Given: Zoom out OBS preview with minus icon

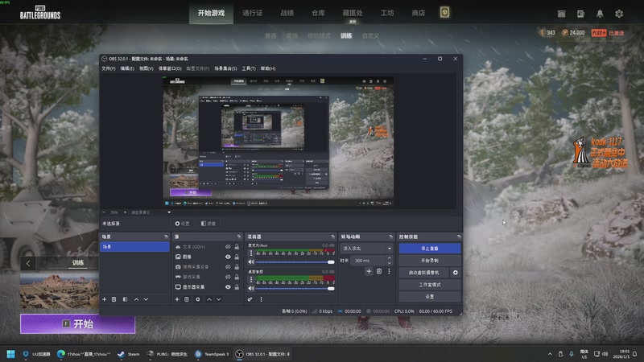Looking at the screenshot, I should 104,212.
